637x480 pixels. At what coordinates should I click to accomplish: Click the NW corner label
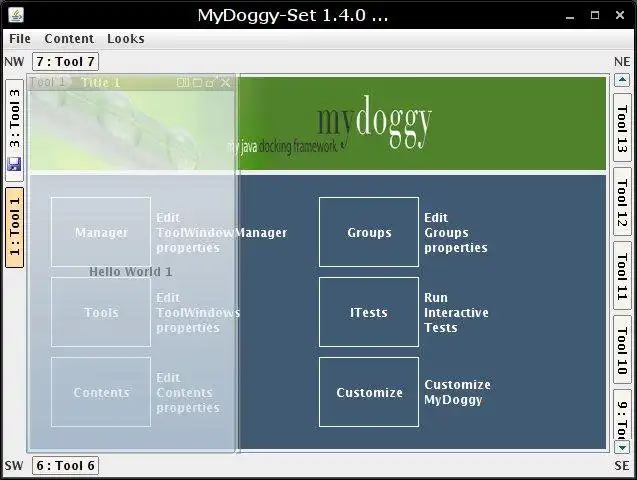pos(14,62)
